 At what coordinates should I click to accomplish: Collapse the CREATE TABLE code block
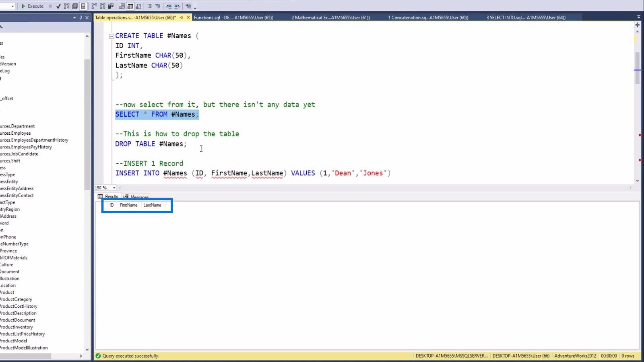(x=111, y=36)
